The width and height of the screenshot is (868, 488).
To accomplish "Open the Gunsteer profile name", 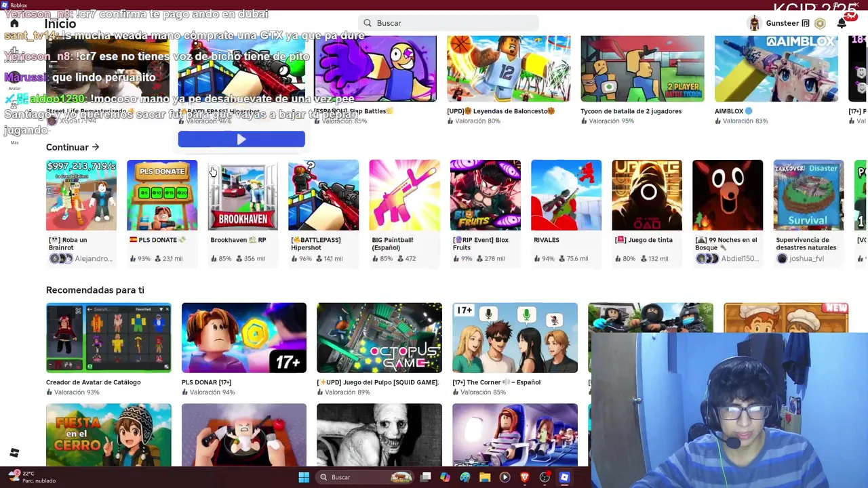I will click(783, 23).
